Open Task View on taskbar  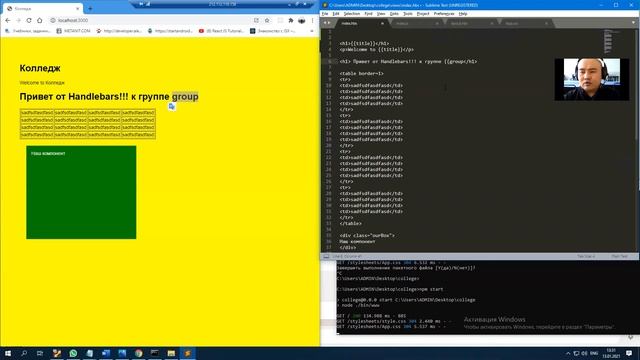pyautogui.click(x=40, y=353)
